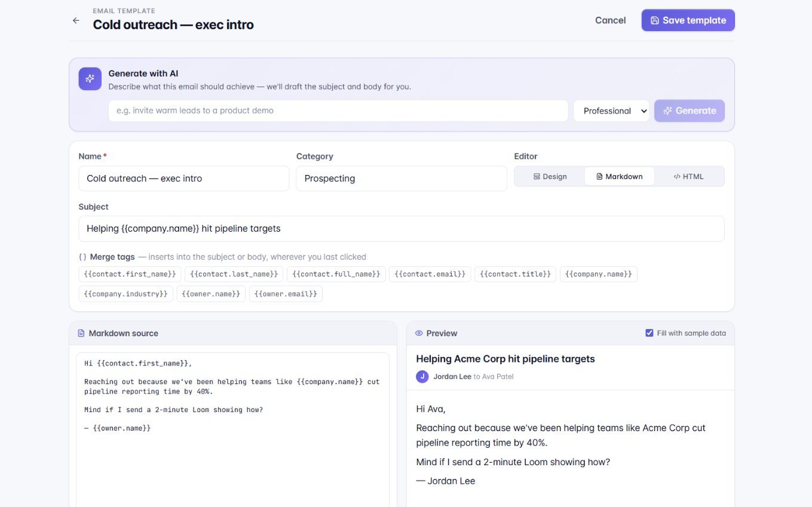
Task: Click the Subject input field
Action: click(402, 229)
